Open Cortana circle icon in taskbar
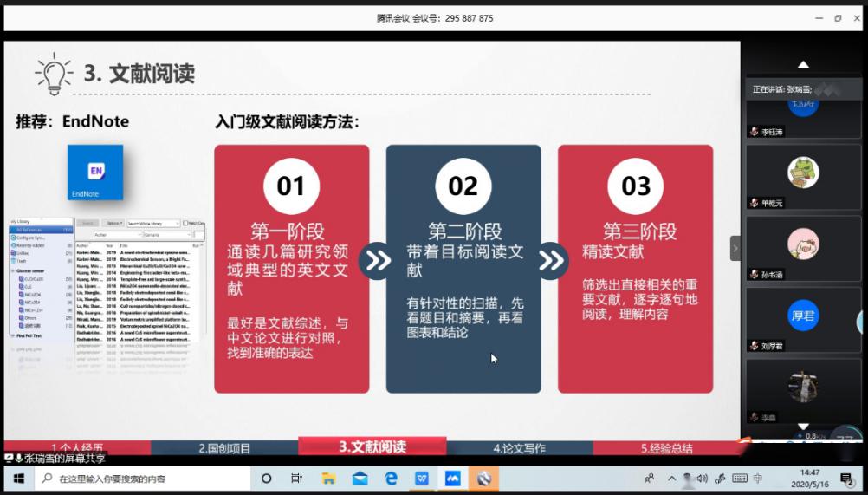Image resolution: width=868 pixels, height=495 pixels. (266, 478)
